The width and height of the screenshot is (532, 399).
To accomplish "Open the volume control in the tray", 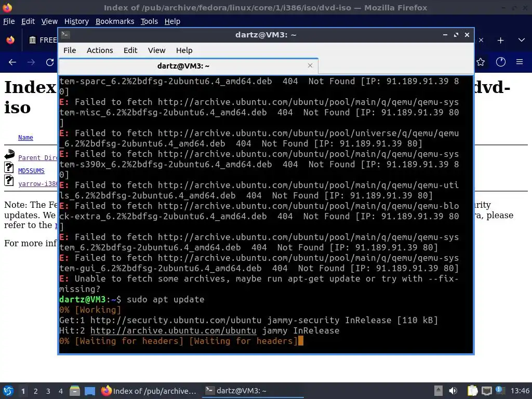I will click(x=453, y=391).
